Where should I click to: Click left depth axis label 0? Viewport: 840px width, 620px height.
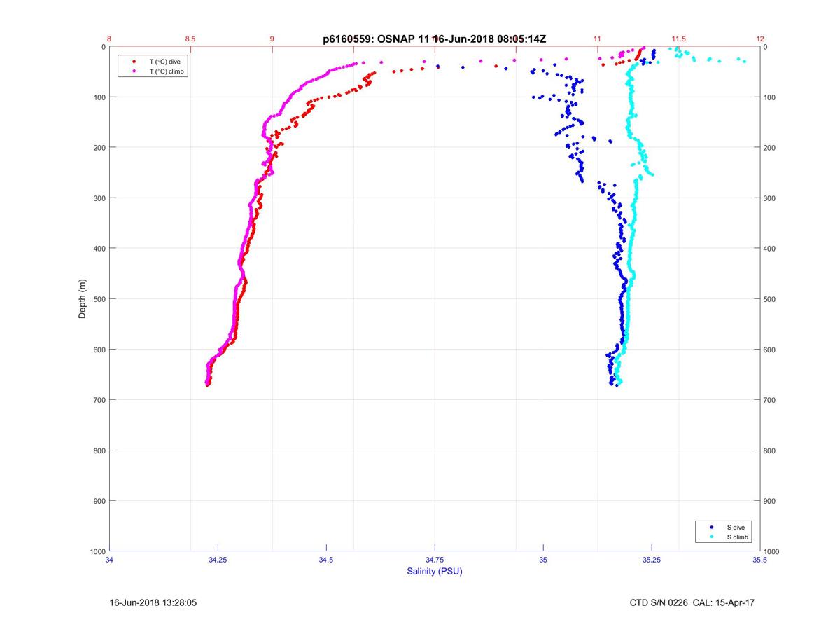tap(103, 47)
